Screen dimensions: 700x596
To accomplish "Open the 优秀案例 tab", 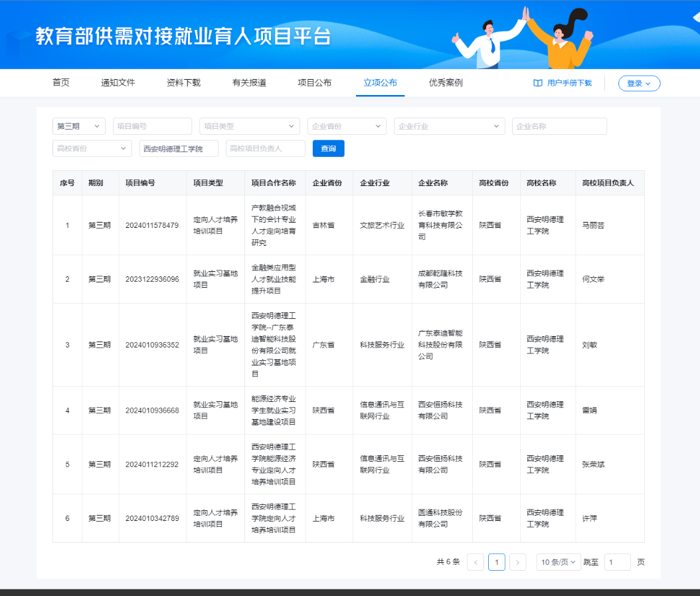I will pyautogui.click(x=446, y=83).
